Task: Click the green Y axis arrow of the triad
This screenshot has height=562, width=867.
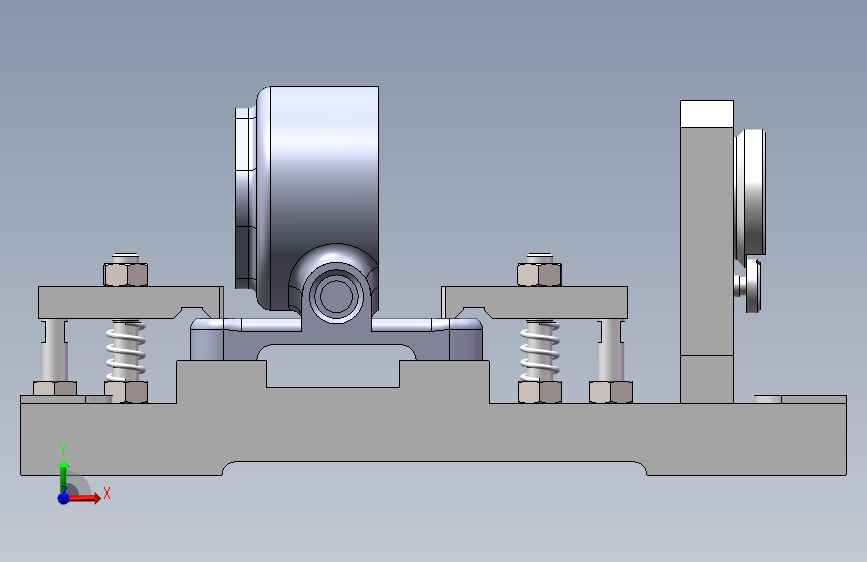Action: (x=63, y=476)
